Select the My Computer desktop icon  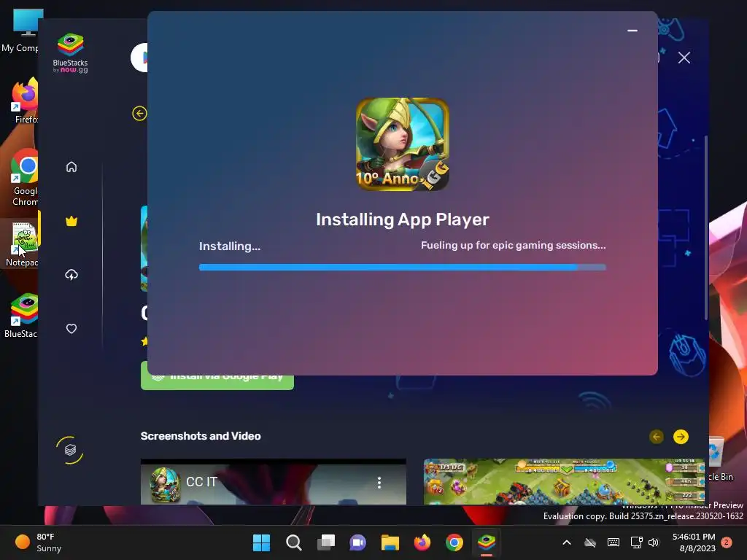click(21, 31)
